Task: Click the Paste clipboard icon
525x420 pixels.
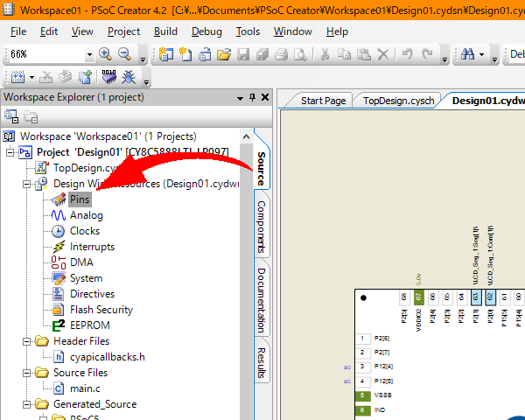Action: point(364,54)
